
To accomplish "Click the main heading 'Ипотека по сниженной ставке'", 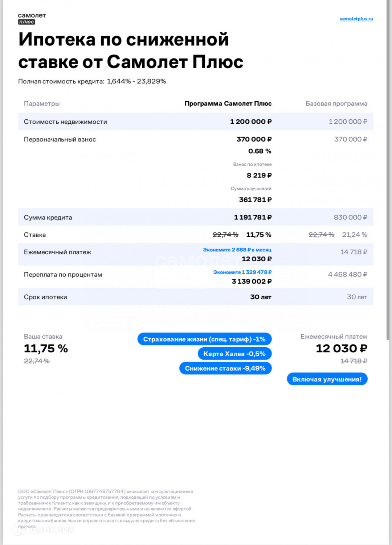I will pyautogui.click(x=131, y=50).
